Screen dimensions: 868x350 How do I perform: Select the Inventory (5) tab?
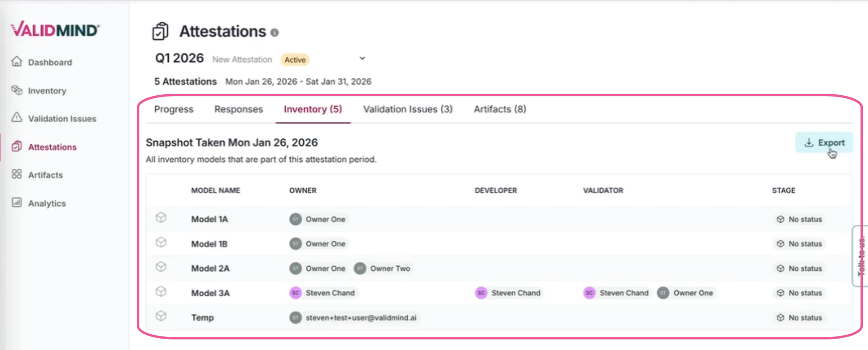(313, 109)
